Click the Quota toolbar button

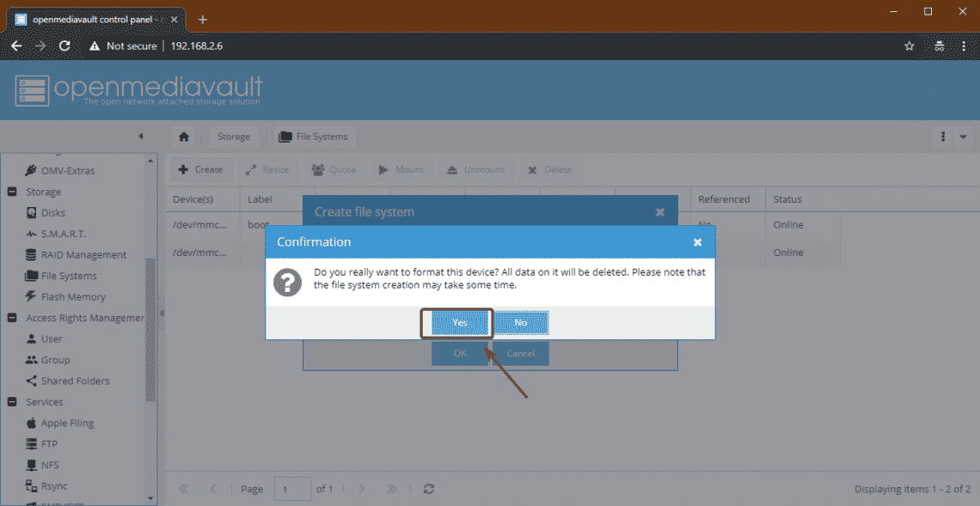click(334, 169)
